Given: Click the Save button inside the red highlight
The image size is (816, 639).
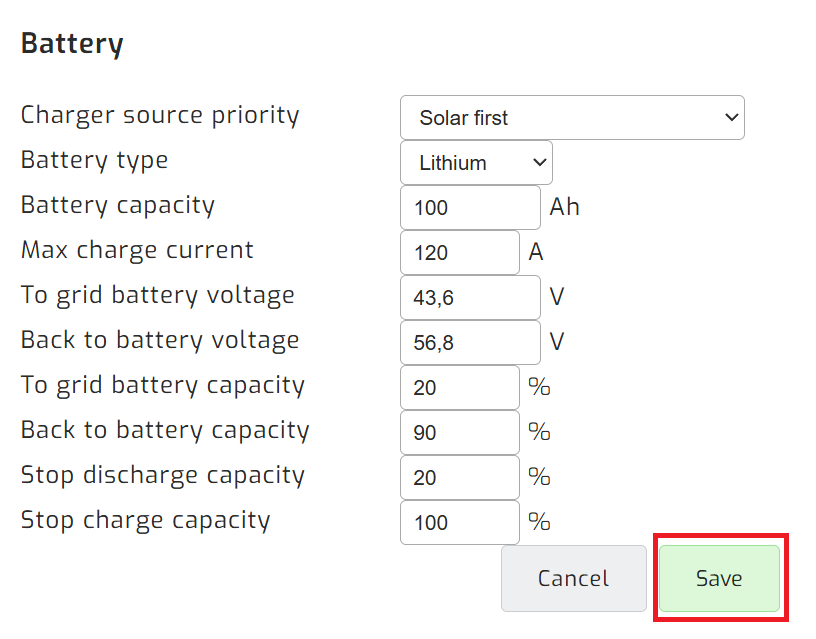Looking at the screenshot, I should pos(719,578).
